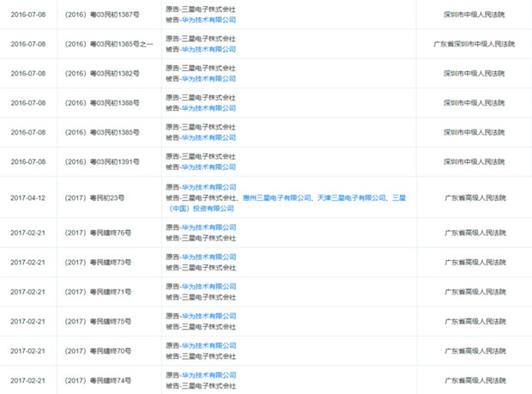Viewport: 532px width, 394px height.
Task: Click plaintiff 华为技术有限公司 in row 粤民辖终76号
Action: pyautogui.click(x=209, y=227)
